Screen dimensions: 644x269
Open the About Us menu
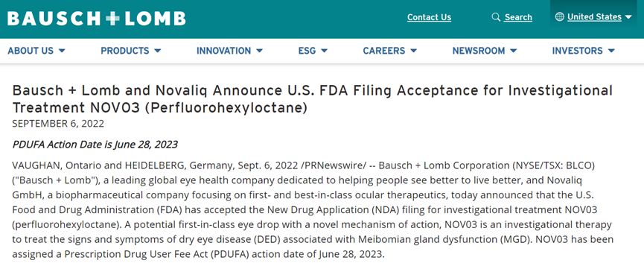pyautogui.click(x=31, y=51)
